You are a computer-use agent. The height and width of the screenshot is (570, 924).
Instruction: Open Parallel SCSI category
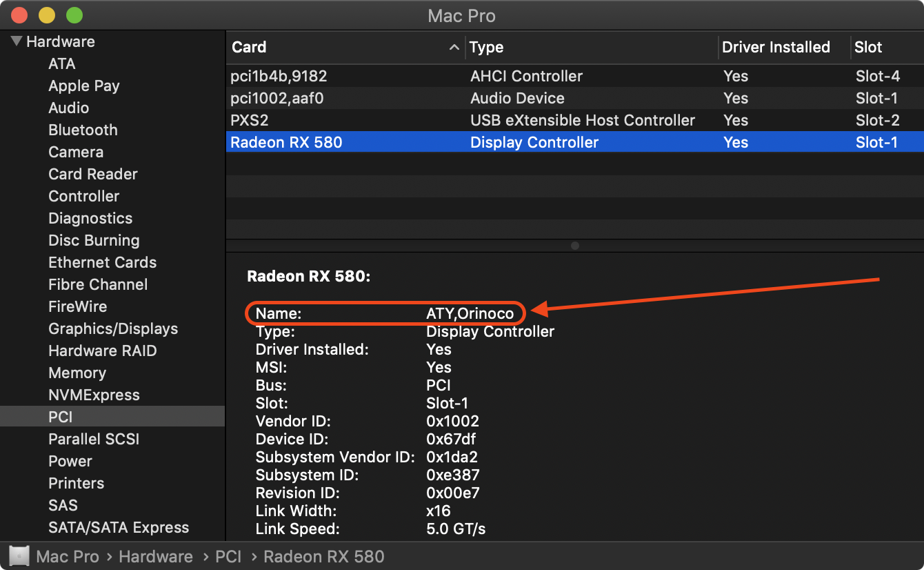[94, 439]
